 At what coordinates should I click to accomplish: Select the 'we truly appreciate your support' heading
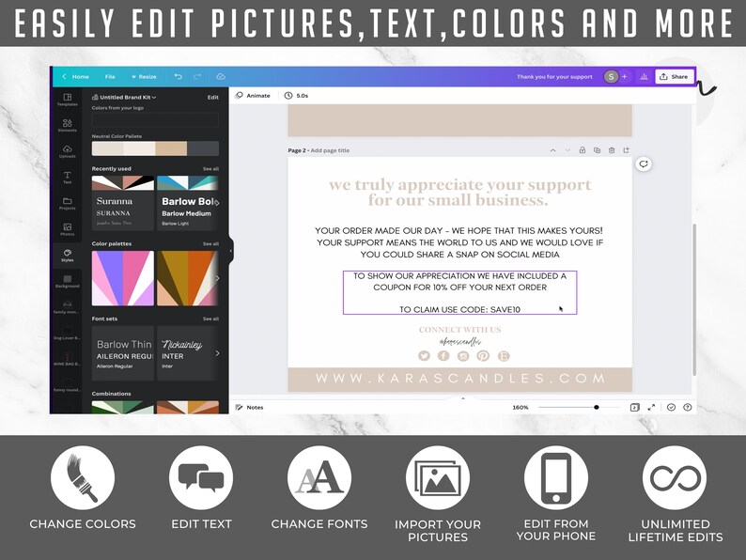pos(459,193)
